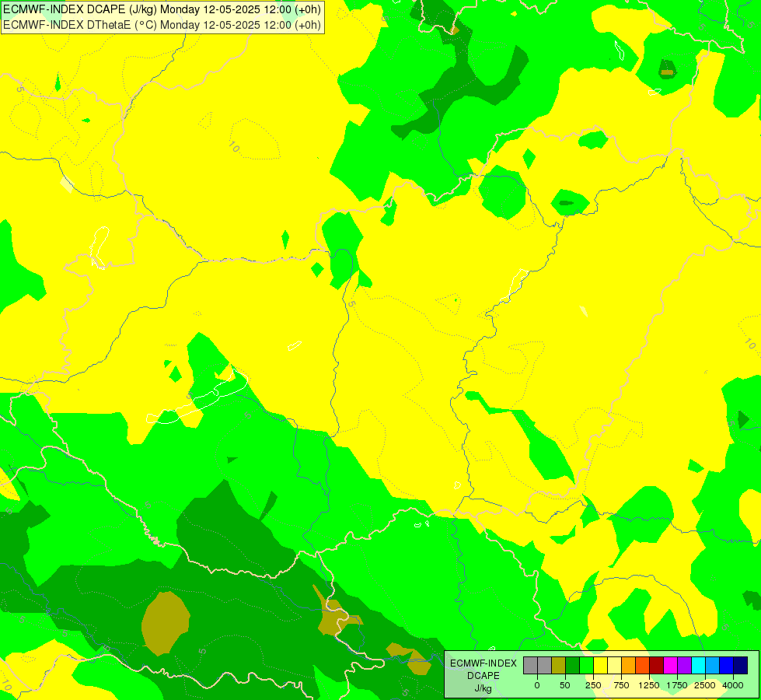The width and height of the screenshot is (761, 700).
Task: Click the legend tick value '1750'
Action: click(x=677, y=685)
